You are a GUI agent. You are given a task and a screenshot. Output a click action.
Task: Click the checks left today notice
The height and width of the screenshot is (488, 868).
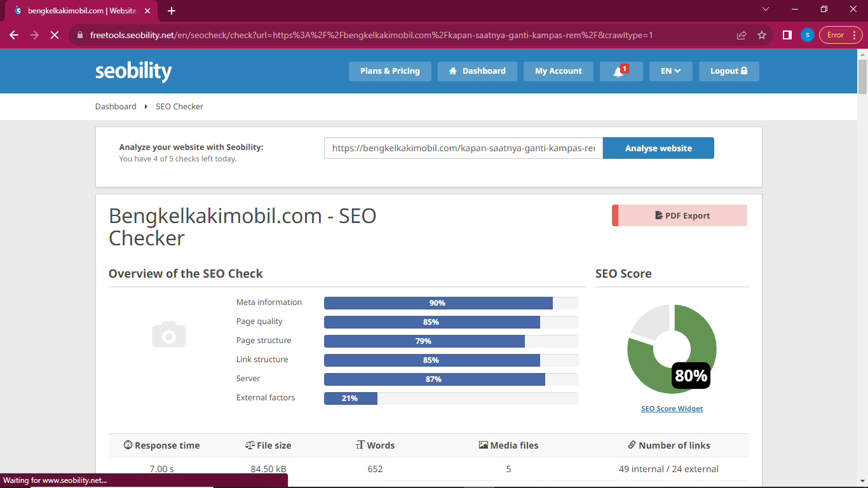[178, 159]
